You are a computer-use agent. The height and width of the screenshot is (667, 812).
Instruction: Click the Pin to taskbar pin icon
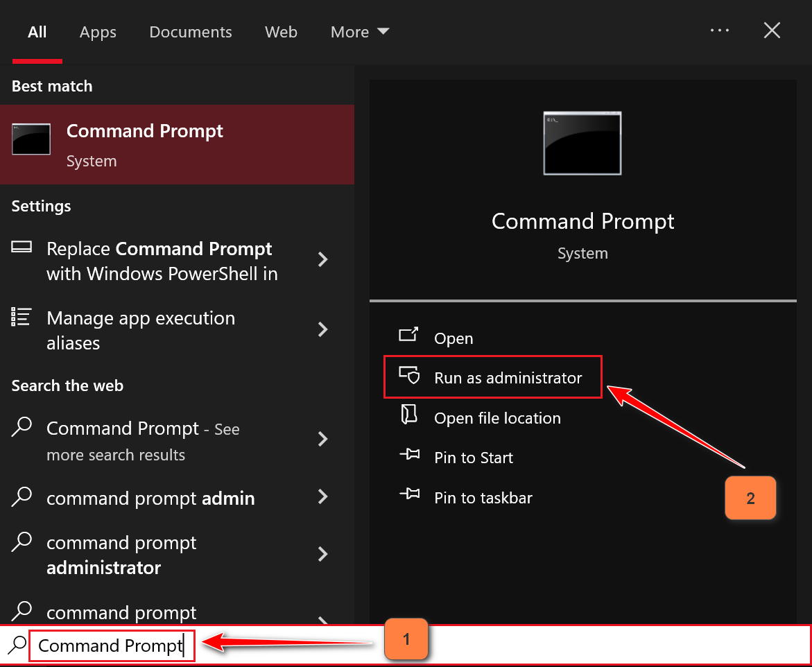pos(409,495)
